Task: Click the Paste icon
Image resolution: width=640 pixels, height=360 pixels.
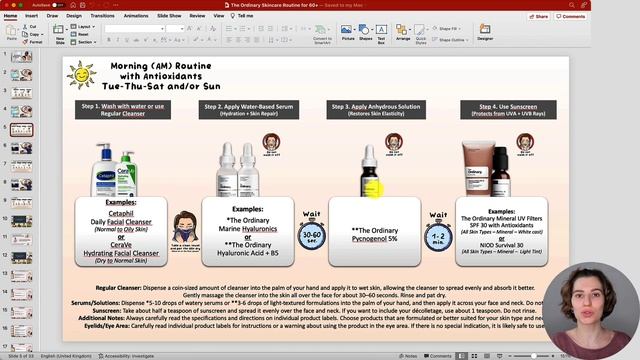Action: pyautogui.click(x=11, y=31)
